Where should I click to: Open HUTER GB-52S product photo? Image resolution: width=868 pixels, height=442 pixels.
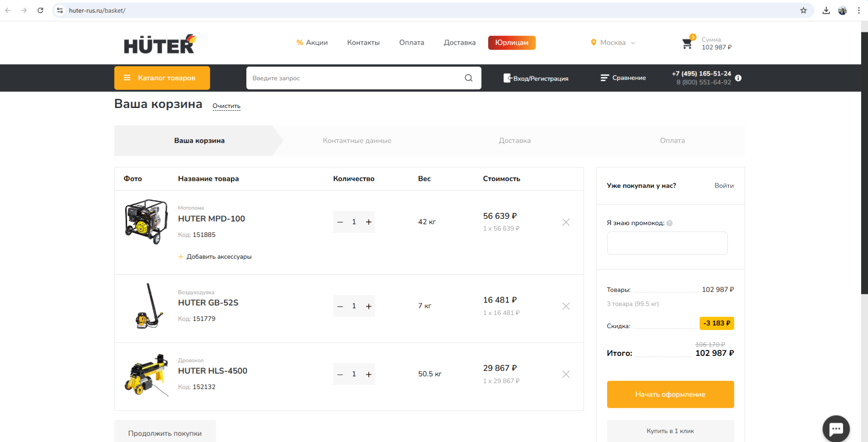(x=149, y=306)
